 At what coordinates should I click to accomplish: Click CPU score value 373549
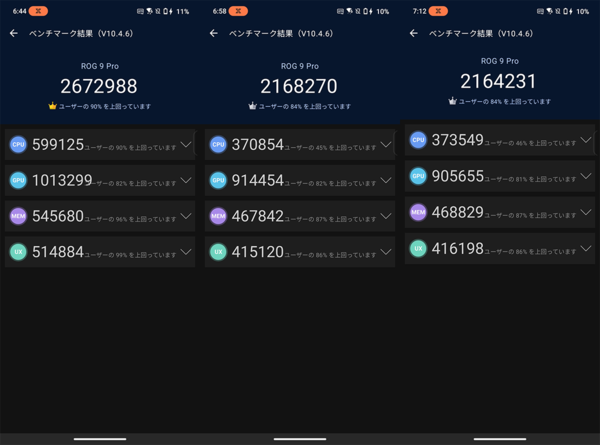(458, 140)
